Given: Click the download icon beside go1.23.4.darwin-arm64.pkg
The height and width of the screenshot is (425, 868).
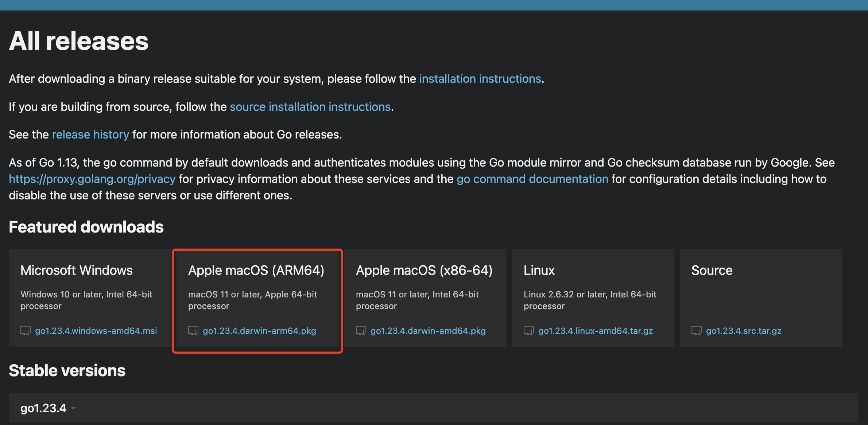Looking at the screenshot, I should click(193, 331).
